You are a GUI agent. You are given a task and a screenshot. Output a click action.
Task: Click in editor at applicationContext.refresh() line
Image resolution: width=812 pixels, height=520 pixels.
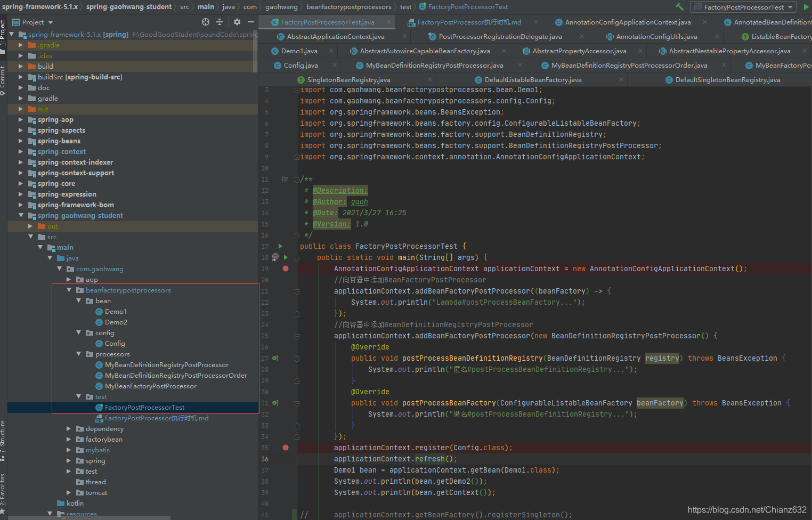395,459
